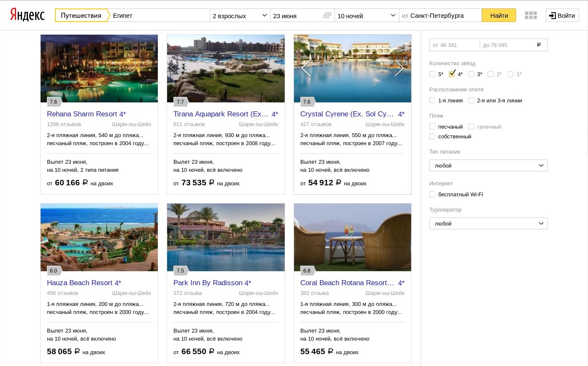Click the 7.6 rating badge on Rehana Sharm
This screenshot has width=588, height=366.
pyautogui.click(x=54, y=102)
